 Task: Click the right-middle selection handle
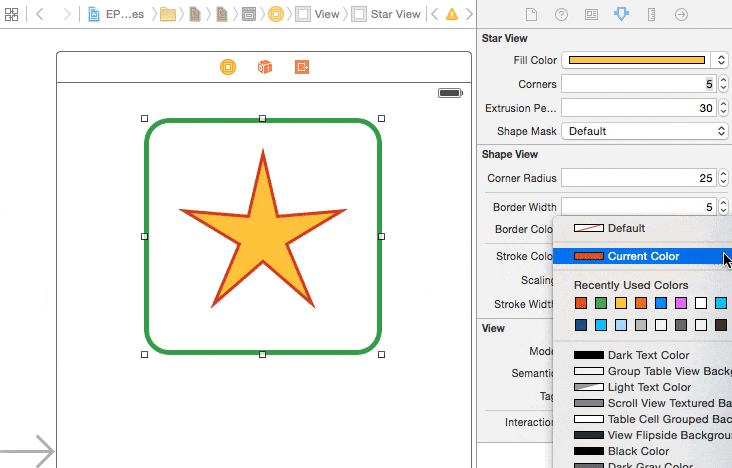381,236
